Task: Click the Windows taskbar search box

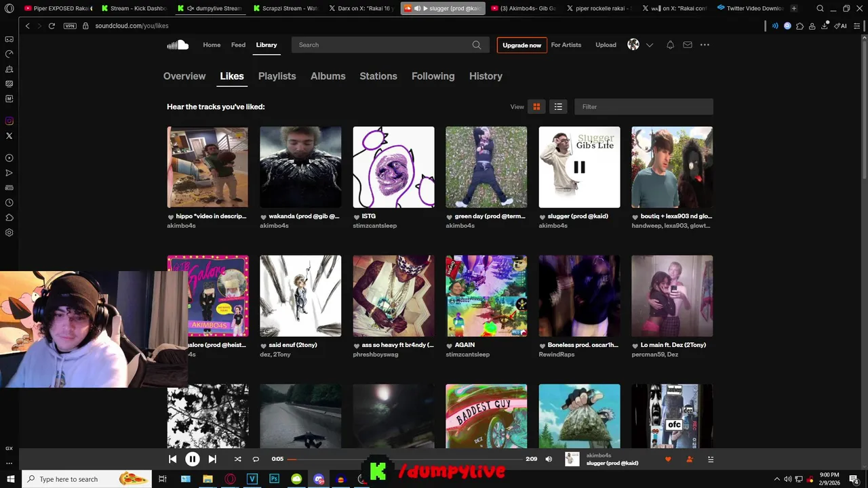Action: [x=88, y=479]
